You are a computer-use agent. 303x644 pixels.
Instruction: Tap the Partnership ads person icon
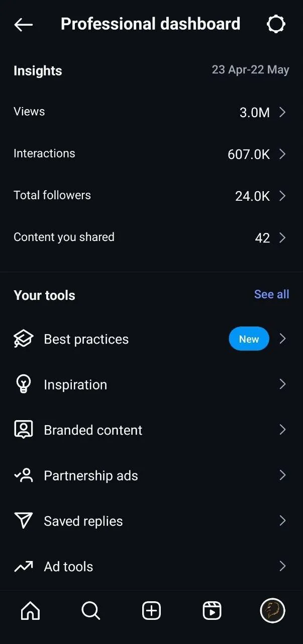pyautogui.click(x=24, y=475)
